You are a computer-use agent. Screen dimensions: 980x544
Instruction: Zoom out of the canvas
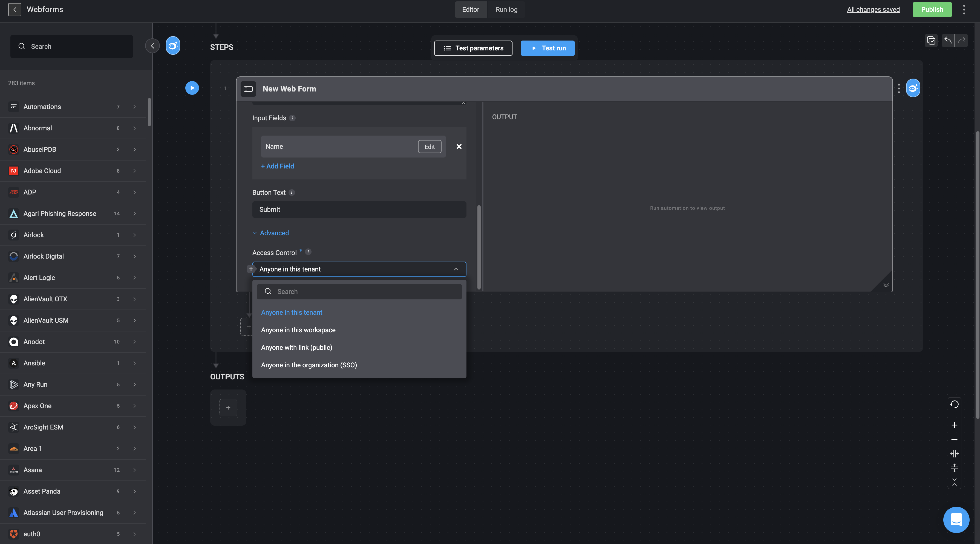coord(954,439)
